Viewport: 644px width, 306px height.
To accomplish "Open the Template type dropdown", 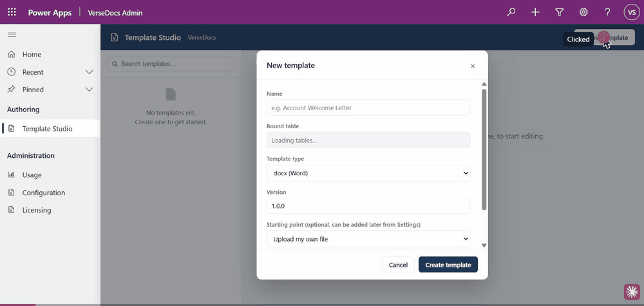I will (x=368, y=173).
